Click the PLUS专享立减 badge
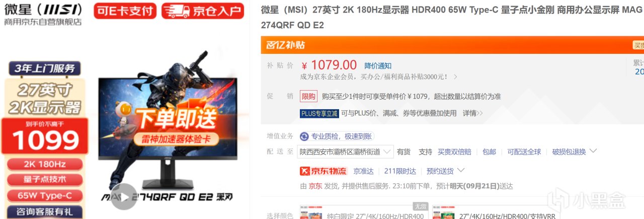644x219 pixels. point(319,113)
